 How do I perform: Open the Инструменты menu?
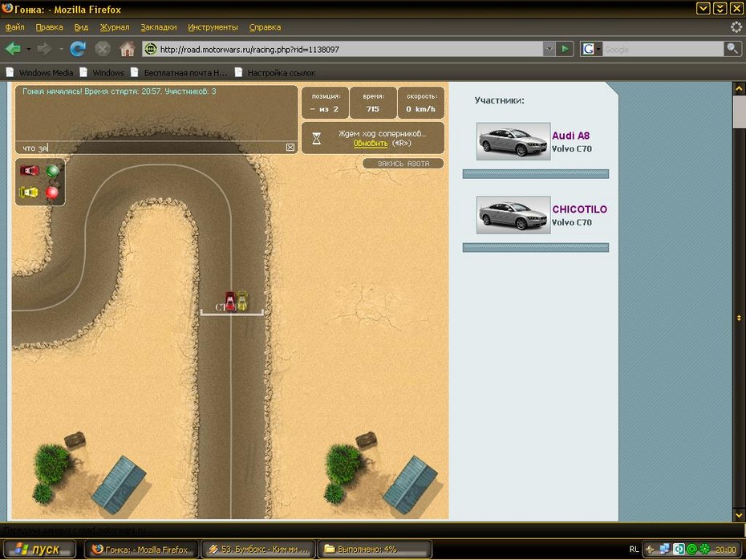[213, 27]
